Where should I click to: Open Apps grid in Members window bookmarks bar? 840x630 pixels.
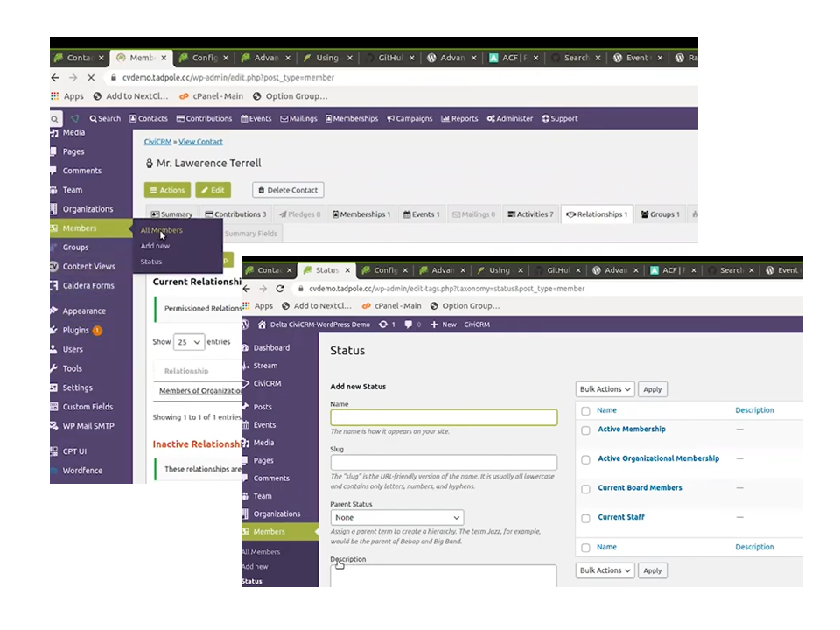[67, 96]
